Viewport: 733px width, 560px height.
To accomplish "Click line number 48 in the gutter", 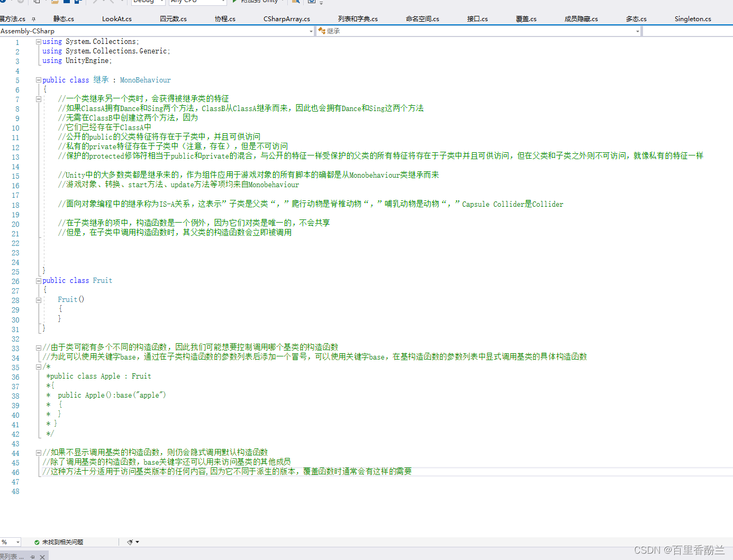I will (15, 492).
